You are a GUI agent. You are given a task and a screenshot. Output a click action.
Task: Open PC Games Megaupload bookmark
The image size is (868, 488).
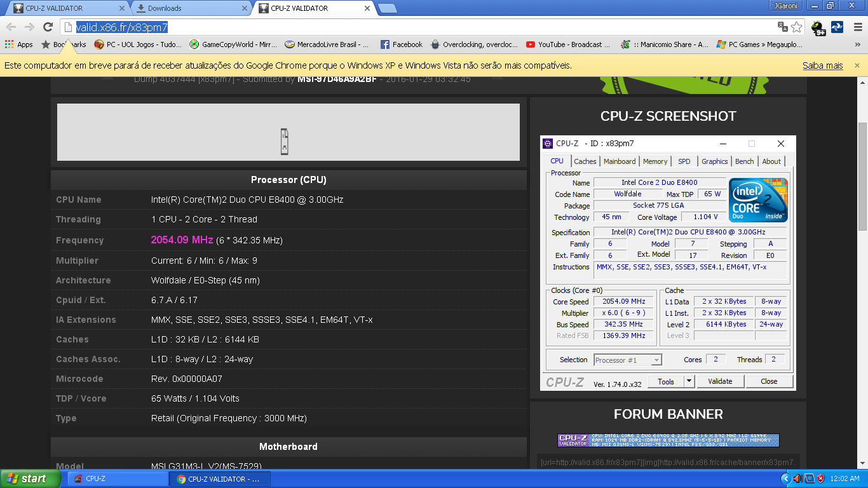(759, 44)
